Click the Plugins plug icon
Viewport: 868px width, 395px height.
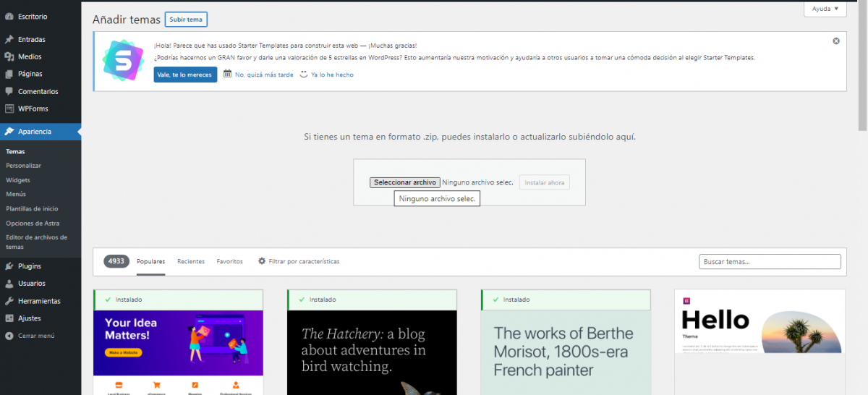coord(9,266)
